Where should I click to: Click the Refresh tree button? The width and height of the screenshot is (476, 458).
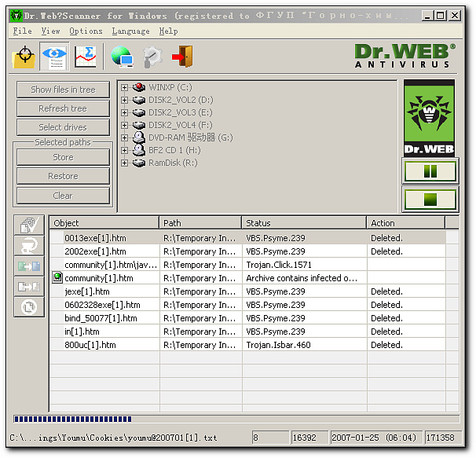pyautogui.click(x=63, y=108)
